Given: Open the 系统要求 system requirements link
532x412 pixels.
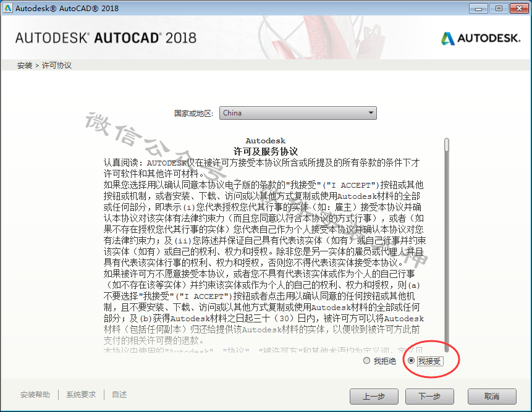Looking at the screenshot, I should pyautogui.click(x=81, y=395).
